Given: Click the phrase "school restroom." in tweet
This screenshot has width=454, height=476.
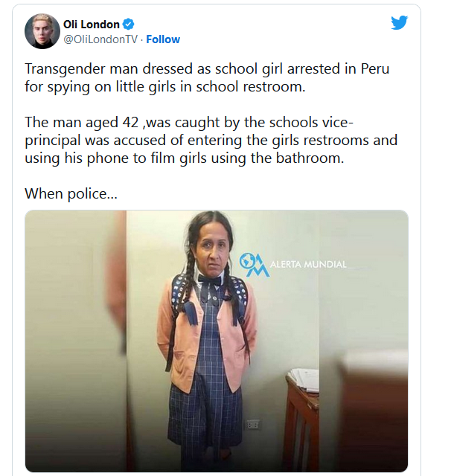Looking at the screenshot, I should click(250, 87).
